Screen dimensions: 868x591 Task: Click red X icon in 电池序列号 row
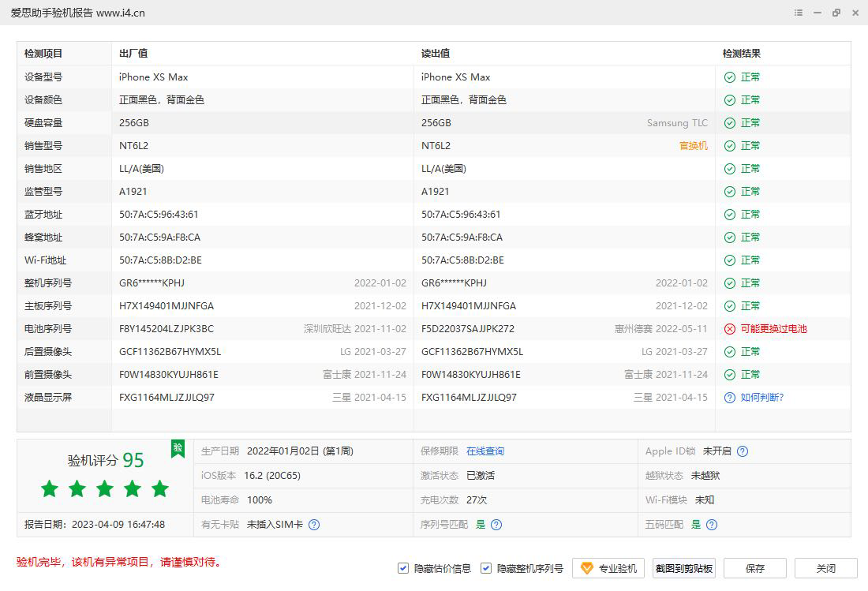(x=730, y=329)
